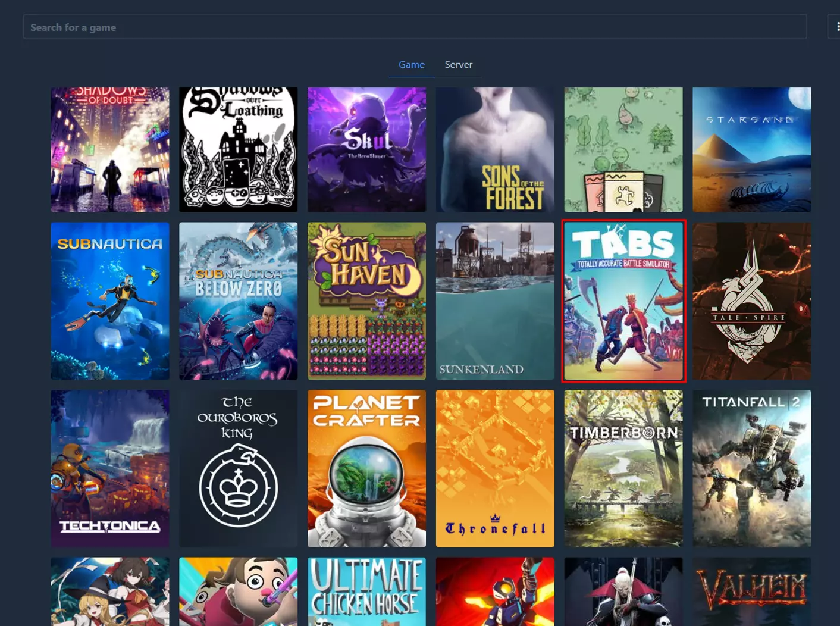
Task: Open the Subnautica Below Zero tile
Action: click(x=238, y=301)
